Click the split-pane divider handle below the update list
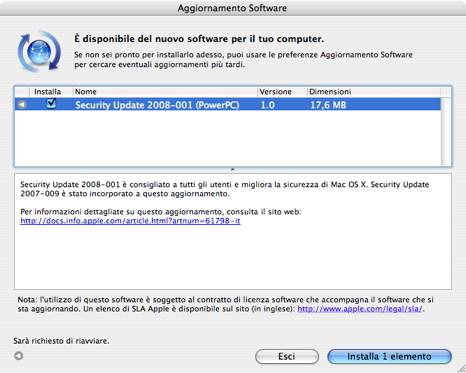The image size is (466, 373). (233, 170)
